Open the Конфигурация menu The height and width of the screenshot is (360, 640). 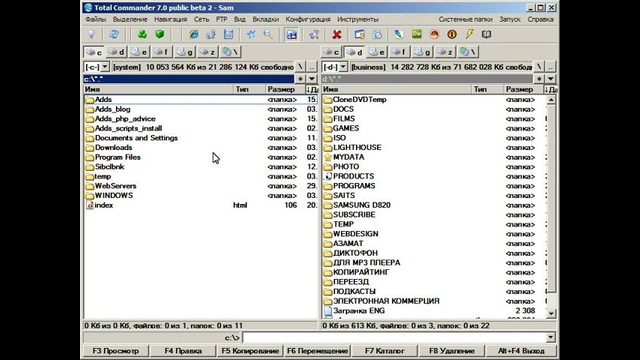[x=308, y=19]
